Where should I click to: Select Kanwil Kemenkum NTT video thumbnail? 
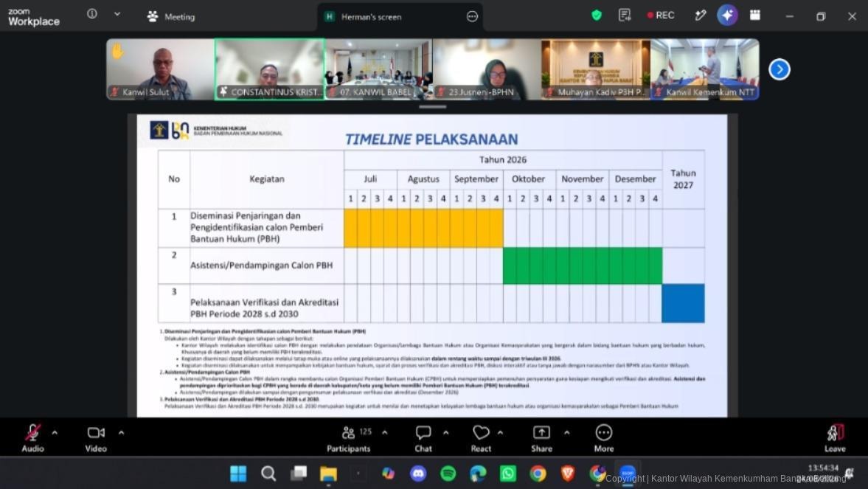(x=705, y=69)
